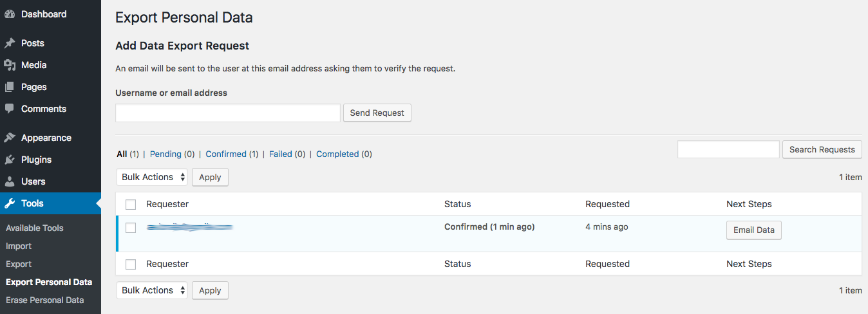Sort by Requested column in header
Image resolution: width=868 pixels, height=314 pixels.
click(x=607, y=204)
